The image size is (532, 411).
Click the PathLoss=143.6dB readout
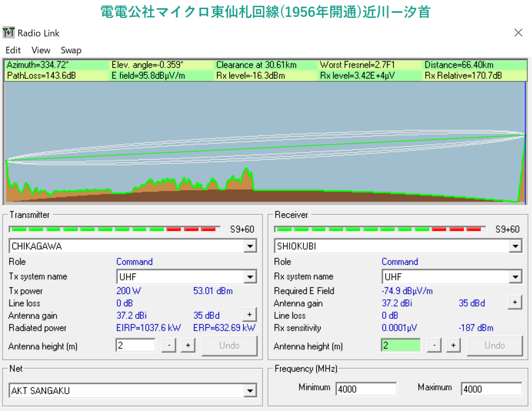(42, 75)
